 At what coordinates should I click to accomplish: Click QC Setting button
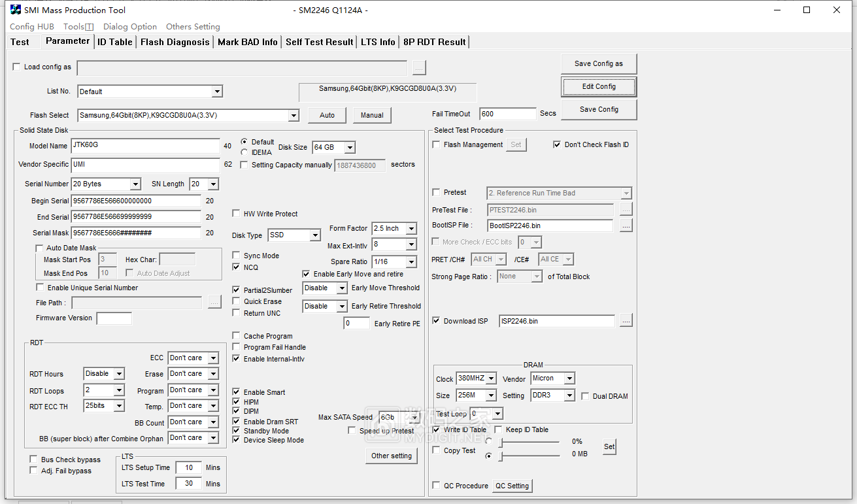click(512, 486)
